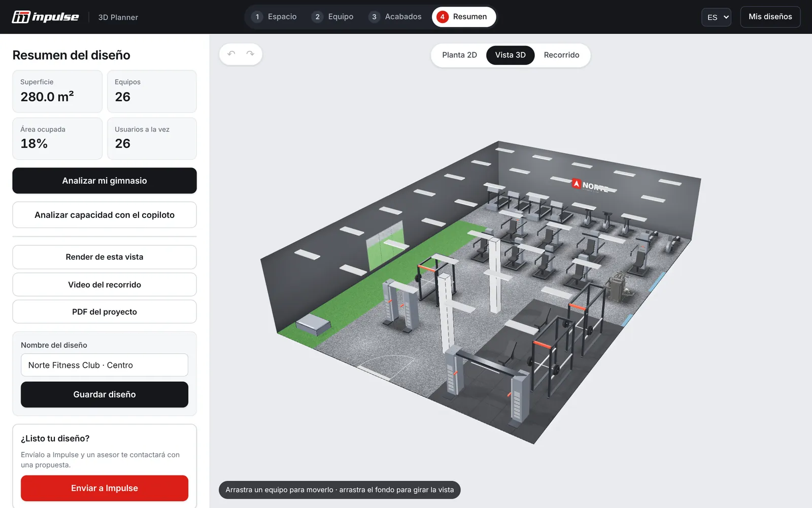Click the 3D Planner label
This screenshot has width=812, height=508.
[118, 17]
